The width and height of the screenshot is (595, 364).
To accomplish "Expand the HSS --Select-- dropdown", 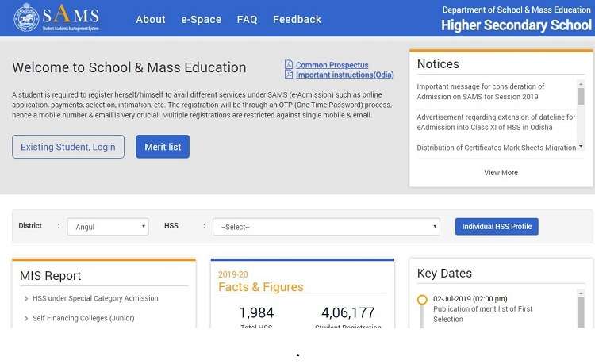I will pos(326,227).
